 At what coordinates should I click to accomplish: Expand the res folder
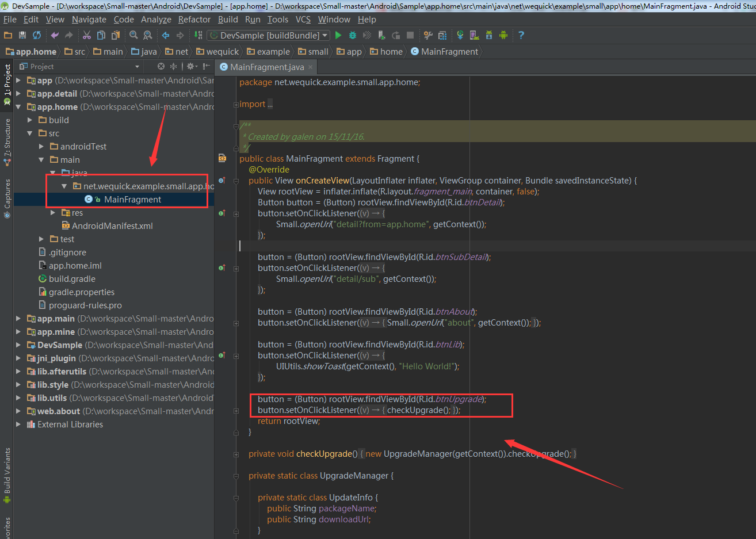[x=53, y=213]
